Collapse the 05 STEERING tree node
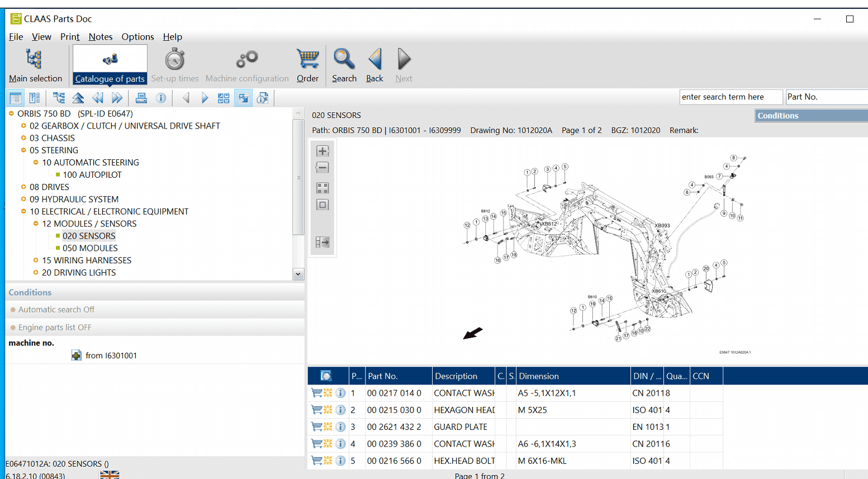 23,150
